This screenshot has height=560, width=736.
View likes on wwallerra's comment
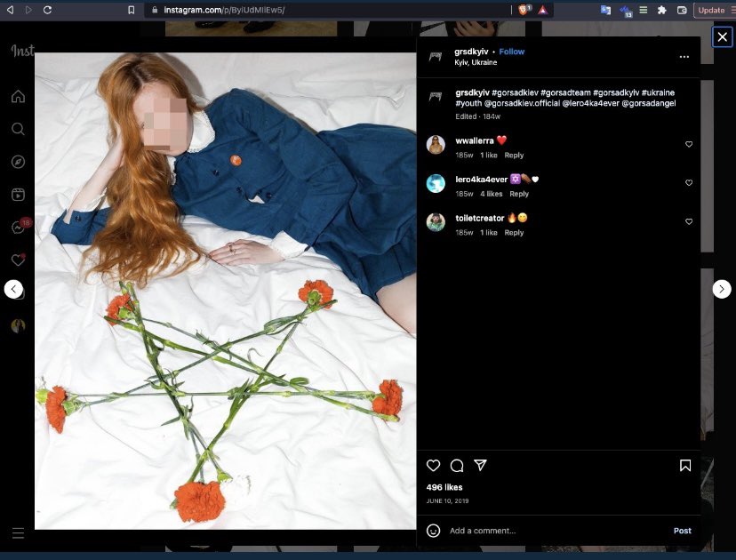(489, 156)
